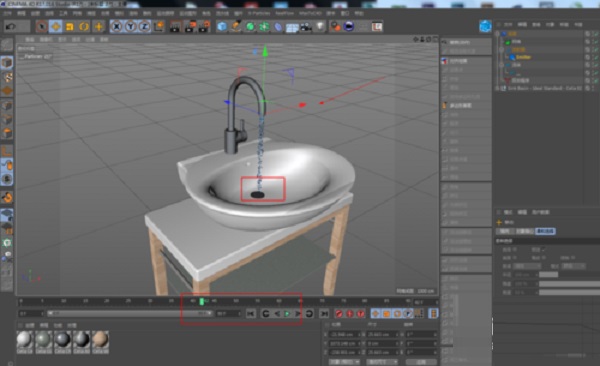Toggle the Z axis lock

coord(144,26)
